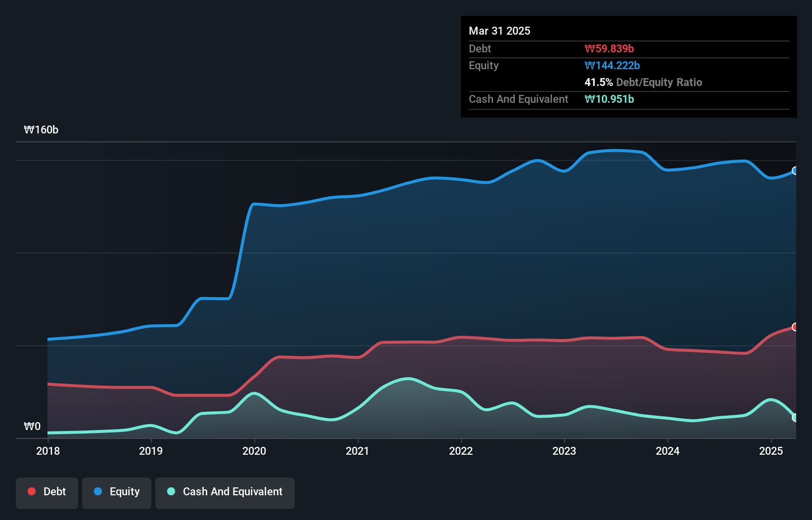Viewport: 812px width, 520px height.
Task: Click the 41.5% Debt/Equity Ratio text
Action: tap(643, 83)
